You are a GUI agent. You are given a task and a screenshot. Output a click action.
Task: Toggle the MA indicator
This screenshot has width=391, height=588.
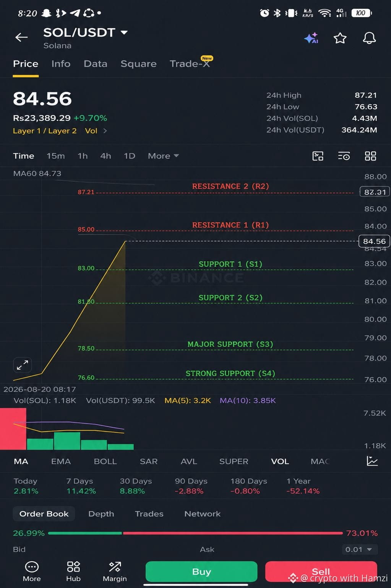(x=21, y=461)
